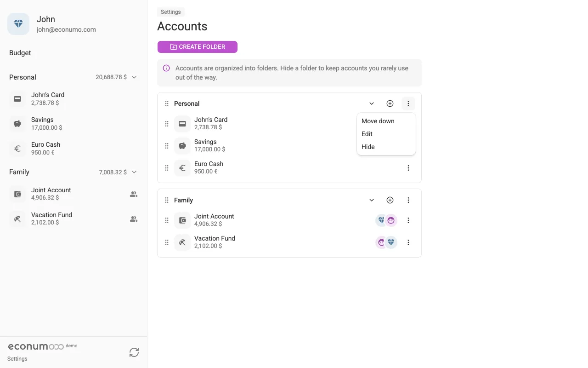Click shared users icon on sidebar Joint Account

click(134, 194)
